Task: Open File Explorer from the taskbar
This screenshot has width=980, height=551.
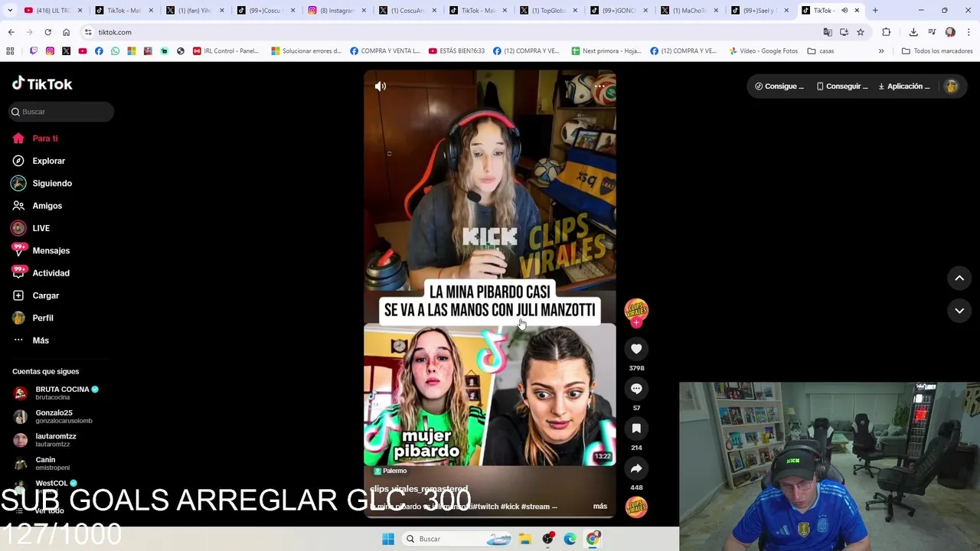Action: pyautogui.click(x=525, y=539)
